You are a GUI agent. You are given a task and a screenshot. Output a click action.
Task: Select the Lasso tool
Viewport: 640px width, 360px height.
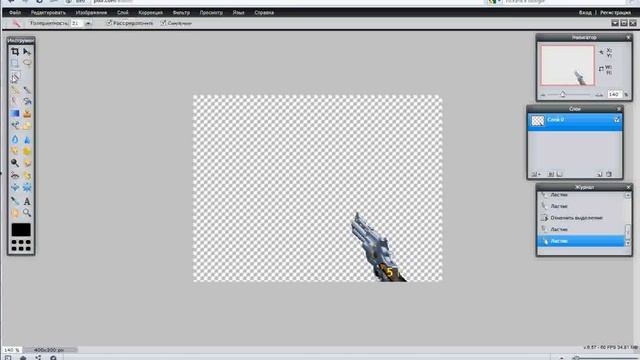(27, 63)
